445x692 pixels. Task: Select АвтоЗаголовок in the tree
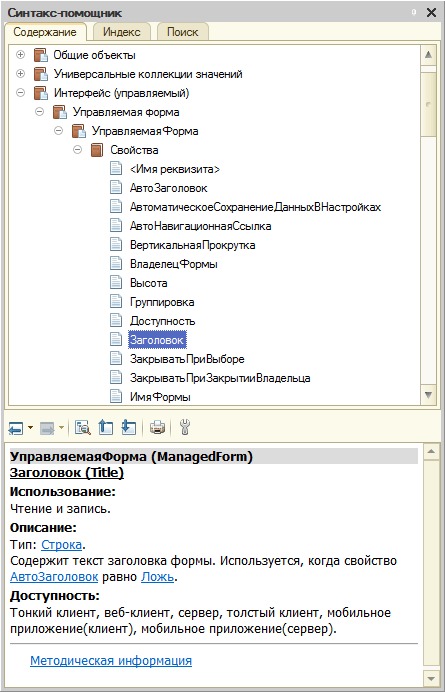click(x=169, y=188)
